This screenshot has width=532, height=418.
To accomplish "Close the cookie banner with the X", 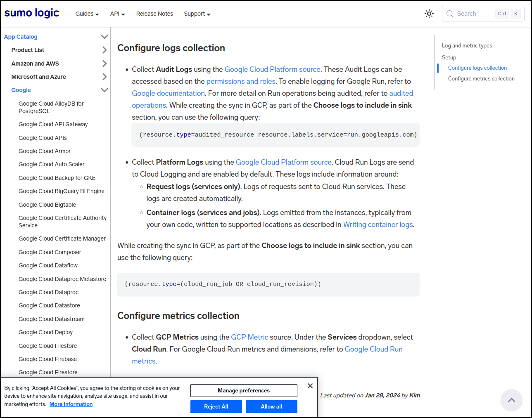I will [310, 386].
